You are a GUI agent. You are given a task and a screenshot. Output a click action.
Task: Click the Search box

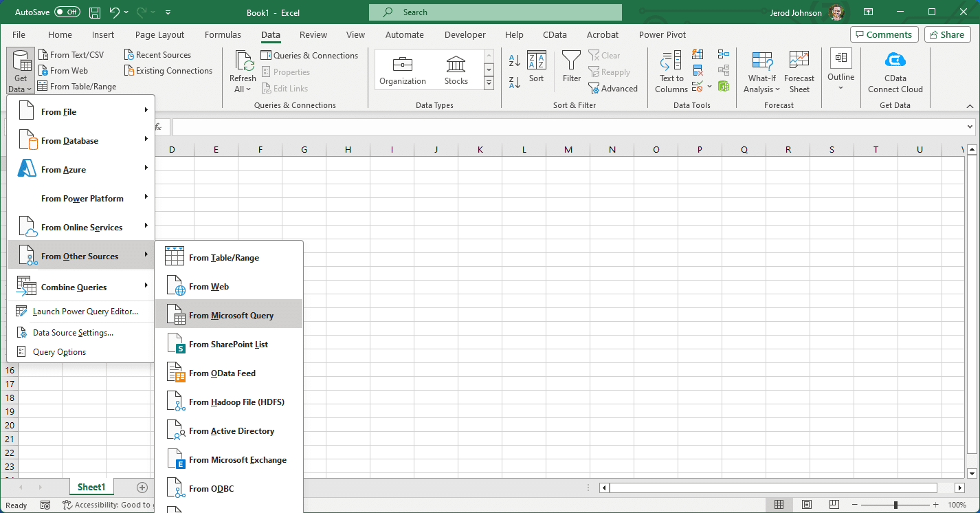pyautogui.click(x=495, y=12)
